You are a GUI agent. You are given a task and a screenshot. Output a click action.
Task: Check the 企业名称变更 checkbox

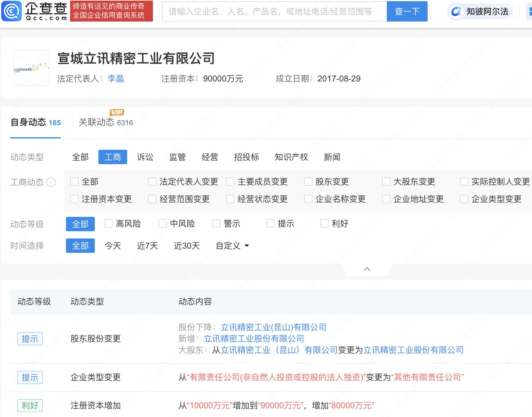click(308, 199)
